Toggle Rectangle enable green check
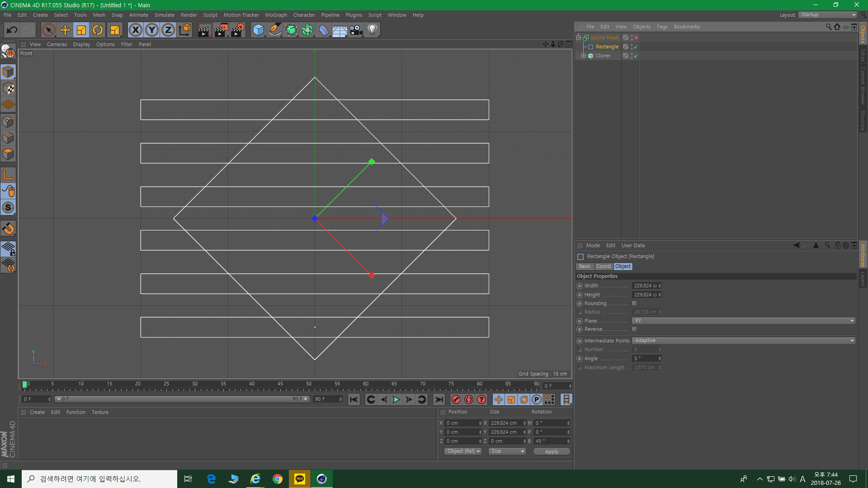The image size is (868, 488). click(x=636, y=47)
